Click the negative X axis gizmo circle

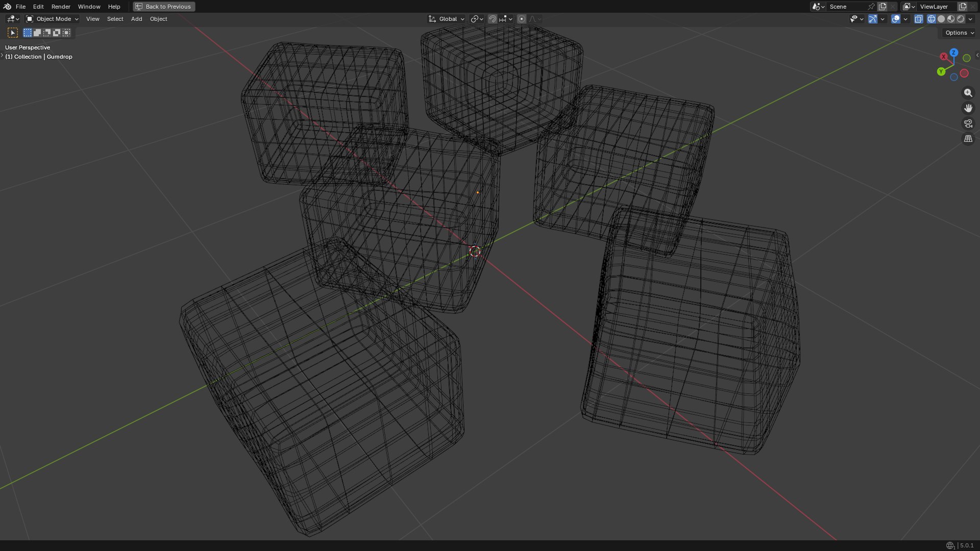click(964, 73)
